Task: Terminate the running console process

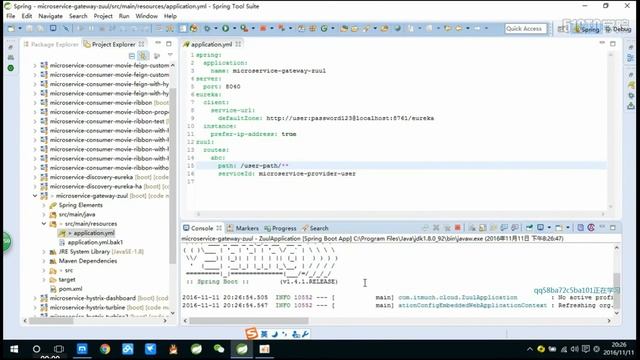Action: coord(458,228)
